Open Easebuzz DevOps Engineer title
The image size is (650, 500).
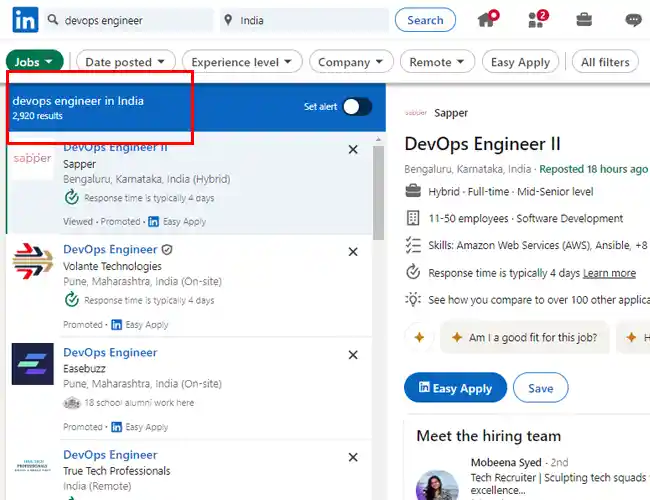[x=110, y=352]
